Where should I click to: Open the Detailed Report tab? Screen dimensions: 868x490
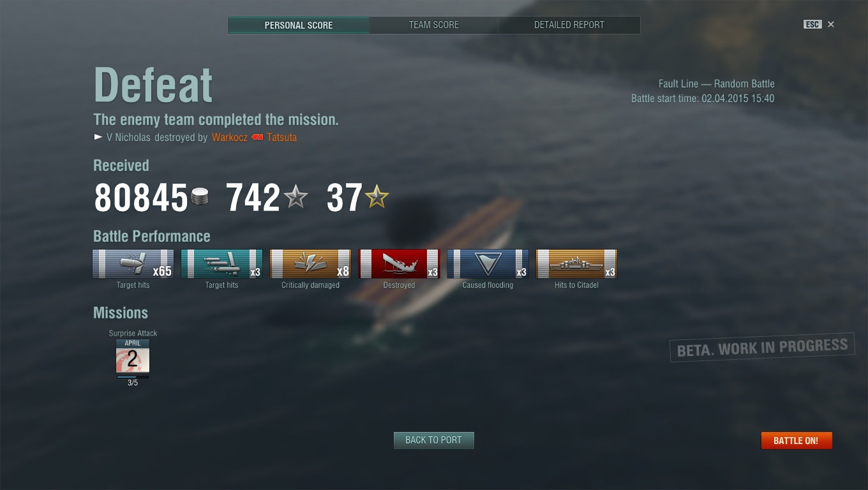coord(569,25)
